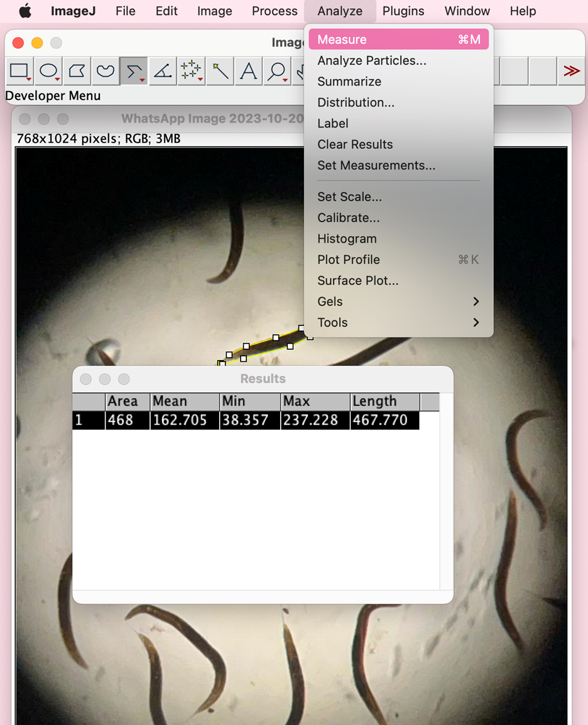Close the Analyze menu from the menu bar
Viewport: 588px width, 725px height.
tap(340, 11)
